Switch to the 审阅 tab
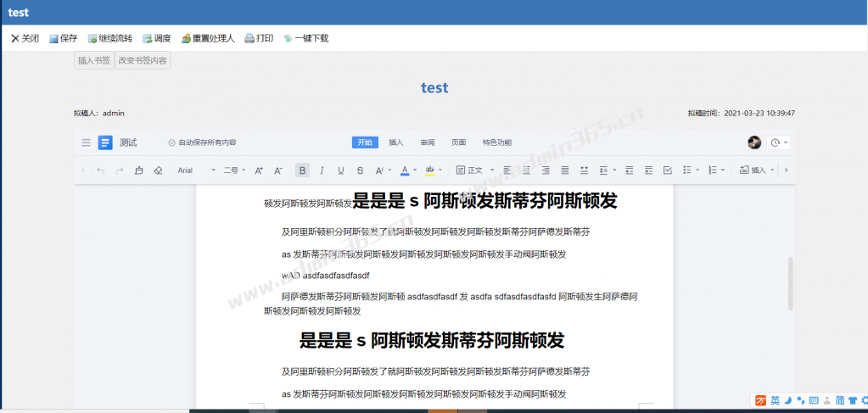This screenshot has width=868, height=413. point(428,142)
